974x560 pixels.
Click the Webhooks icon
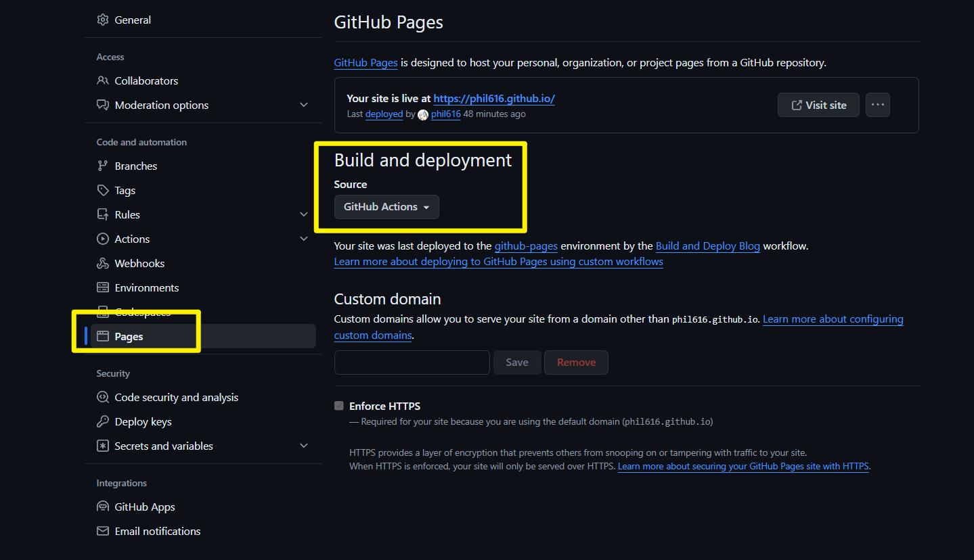pyautogui.click(x=103, y=263)
